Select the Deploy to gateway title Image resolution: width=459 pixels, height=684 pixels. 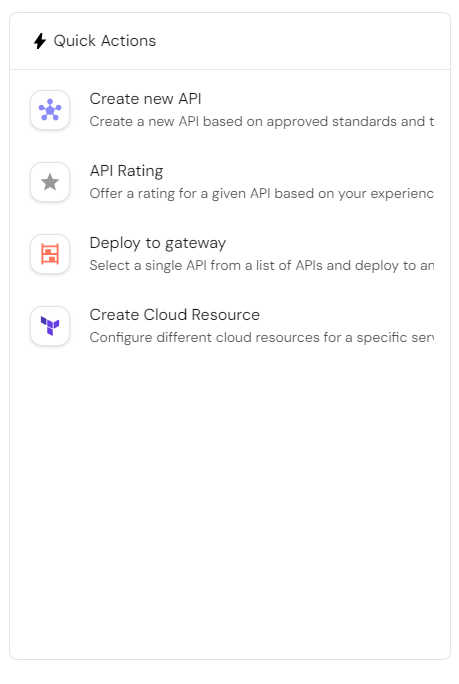158,243
